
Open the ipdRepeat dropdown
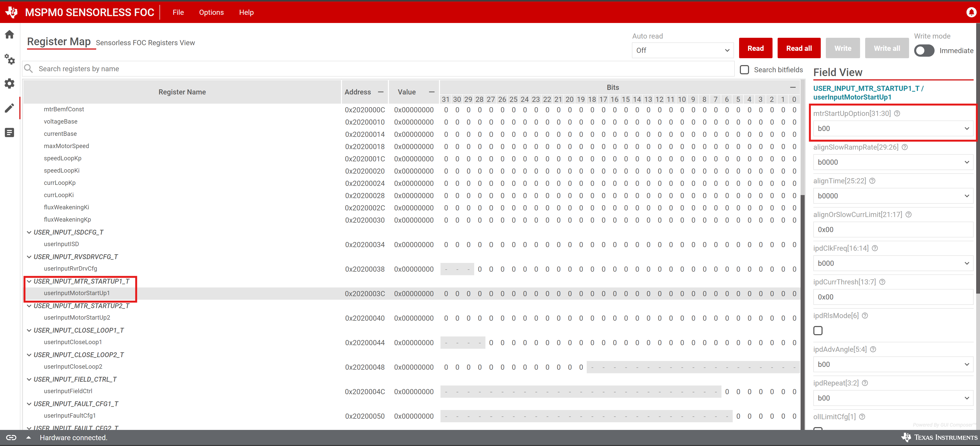[x=893, y=398]
